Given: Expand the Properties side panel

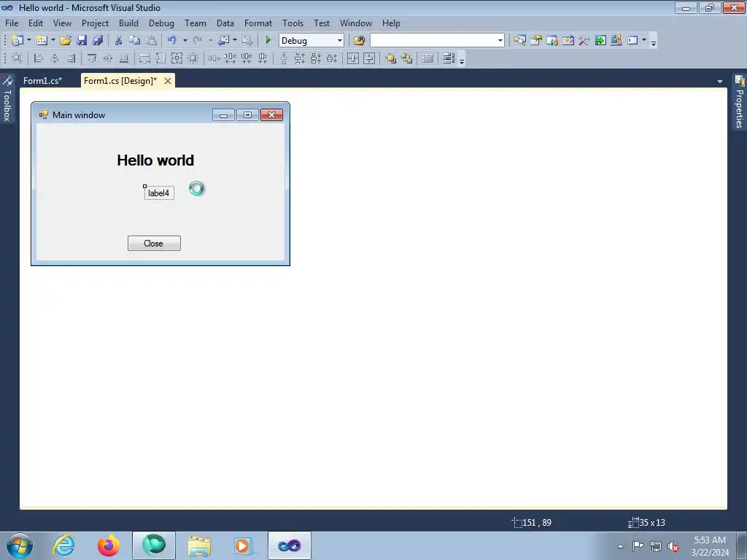Looking at the screenshot, I should (740, 102).
